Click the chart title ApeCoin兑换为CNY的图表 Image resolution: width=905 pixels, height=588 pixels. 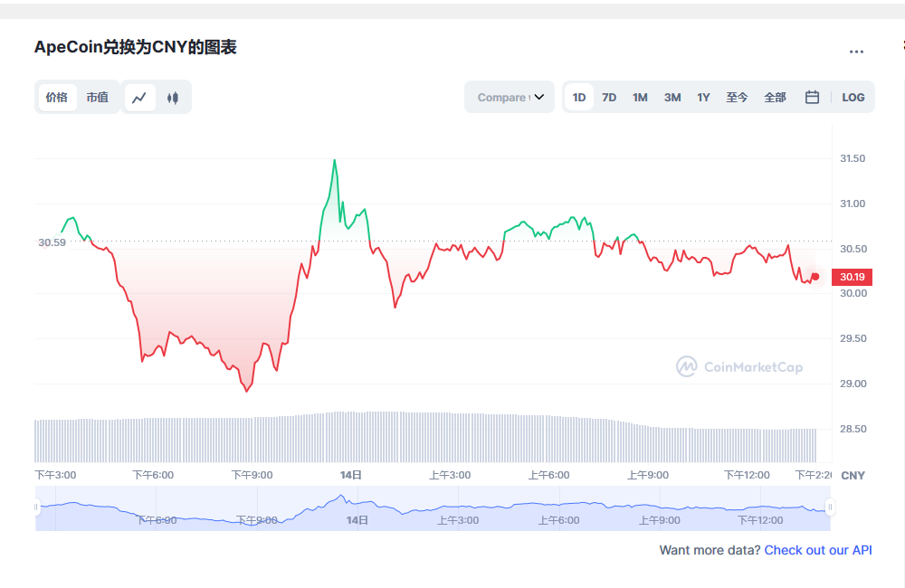point(136,47)
